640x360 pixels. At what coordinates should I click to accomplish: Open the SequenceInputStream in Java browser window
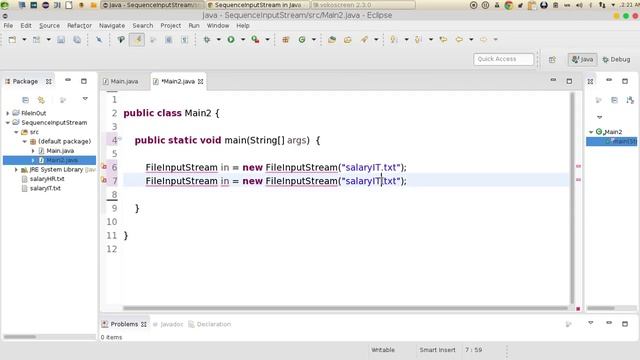coord(257,5)
